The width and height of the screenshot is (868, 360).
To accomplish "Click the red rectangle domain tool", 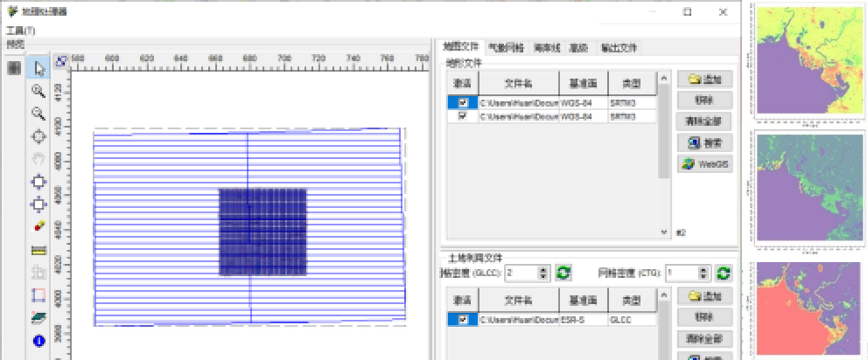I will pyautogui.click(x=38, y=295).
